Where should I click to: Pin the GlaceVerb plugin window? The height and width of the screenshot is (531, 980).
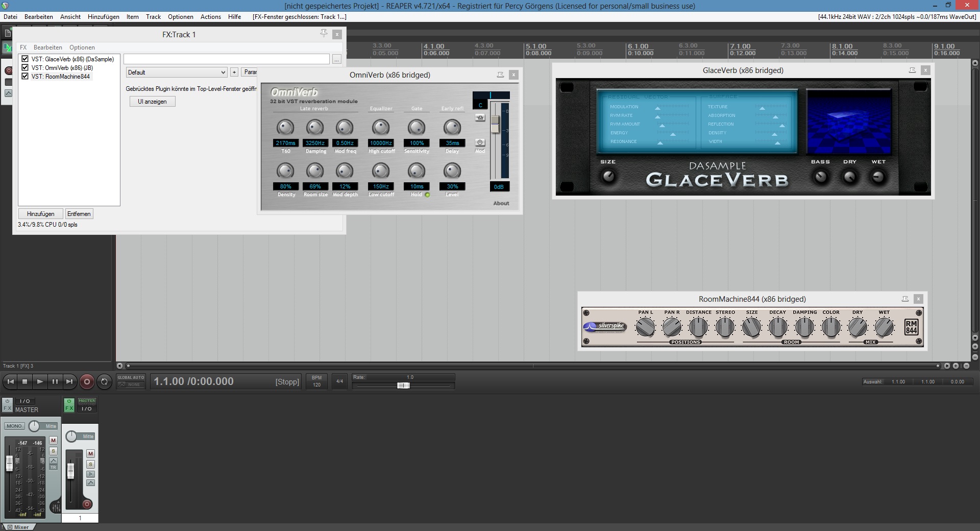pyautogui.click(x=912, y=70)
